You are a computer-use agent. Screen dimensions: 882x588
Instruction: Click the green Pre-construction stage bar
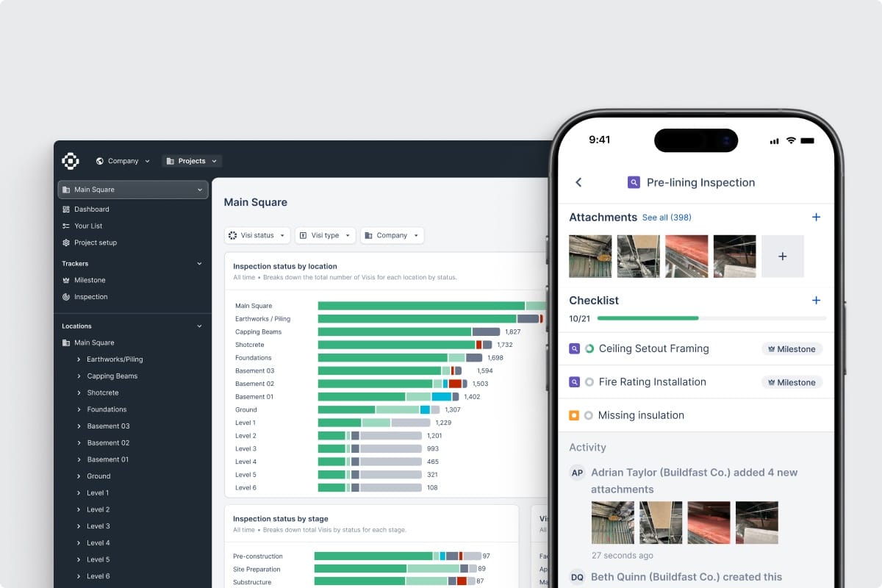coord(373,556)
